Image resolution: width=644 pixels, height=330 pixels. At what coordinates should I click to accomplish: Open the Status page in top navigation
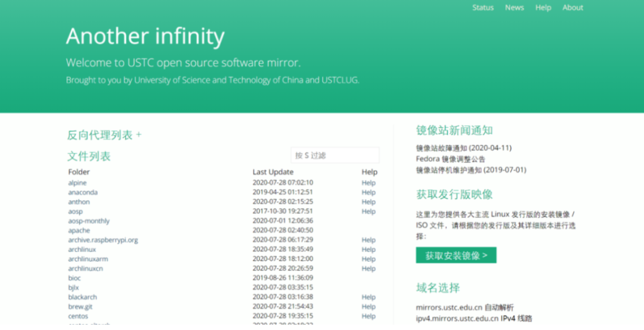[482, 7]
